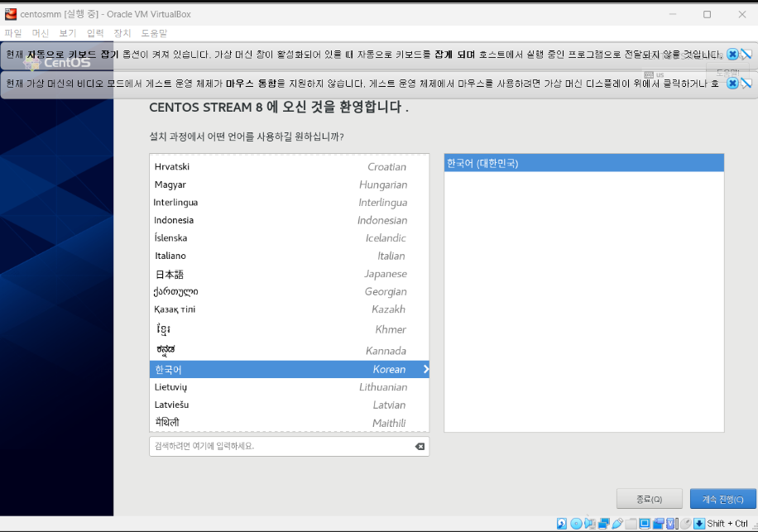Click the USB devices status icon
The image size is (758, 532).
coord(617,523)
